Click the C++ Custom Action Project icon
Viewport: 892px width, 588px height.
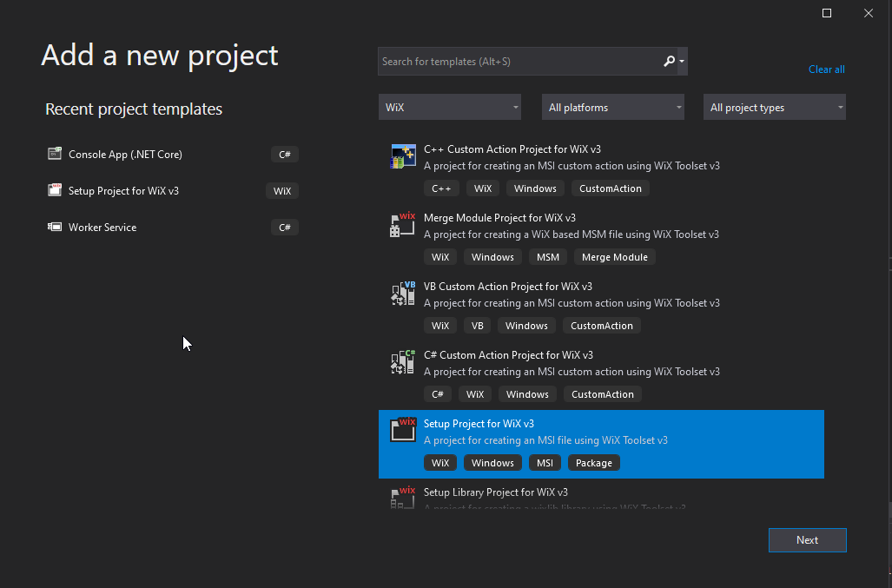tap(403, 156)
